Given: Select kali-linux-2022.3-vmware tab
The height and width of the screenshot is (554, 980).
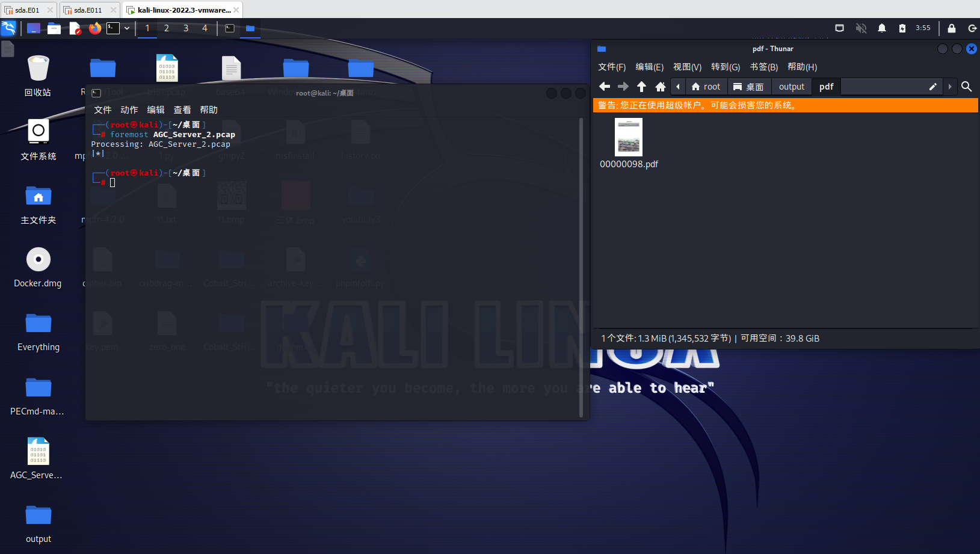Looking at the screenshot, I should pos(183,10).
